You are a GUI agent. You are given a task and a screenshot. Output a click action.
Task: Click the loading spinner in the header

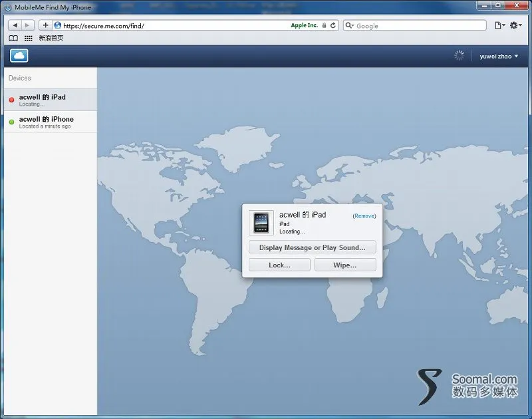[459, 56]
